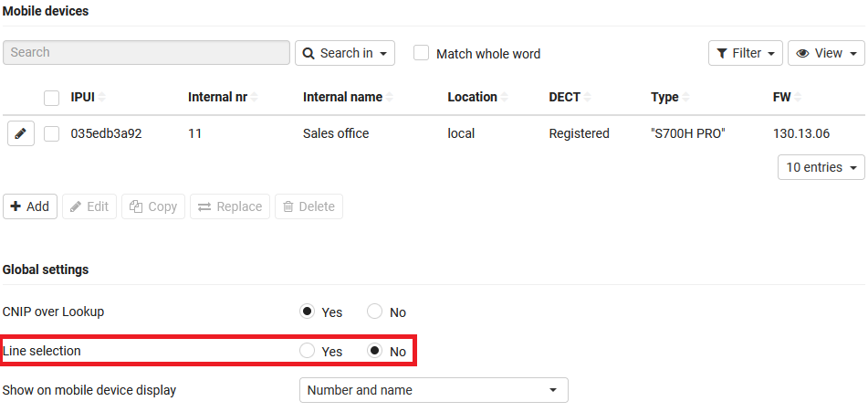Select the checkbox for the Sales office row
Screen dimensions: 868x412
pyautogui.click(x=52, y=133)
